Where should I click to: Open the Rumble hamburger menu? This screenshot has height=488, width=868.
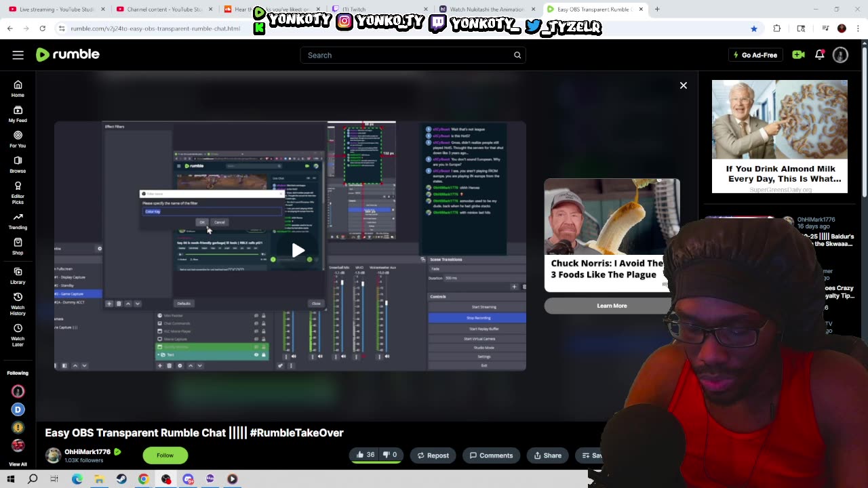pos(18,55)
